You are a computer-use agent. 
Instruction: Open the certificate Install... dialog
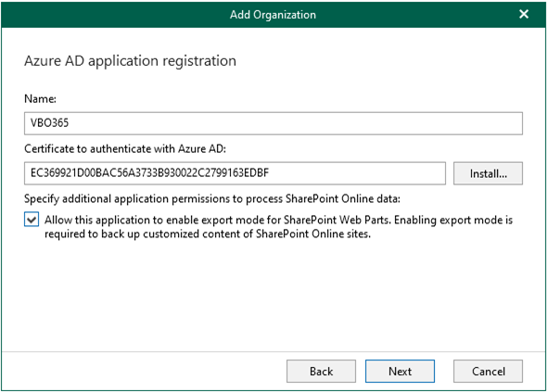488,173
